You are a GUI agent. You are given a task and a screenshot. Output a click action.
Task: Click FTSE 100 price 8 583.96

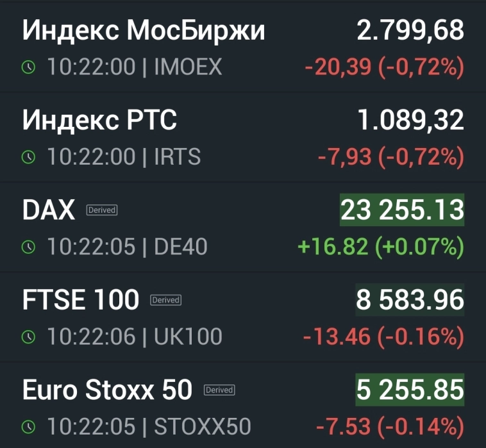[410, 300]
